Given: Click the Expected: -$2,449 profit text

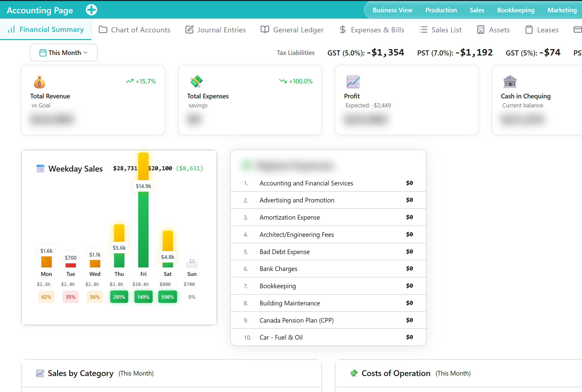Looking at the screenshot, I should point(368,105).
